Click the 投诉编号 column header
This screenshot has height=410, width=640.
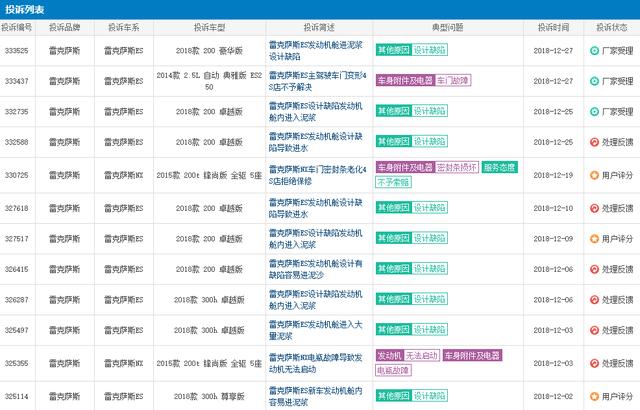[17, 27]
